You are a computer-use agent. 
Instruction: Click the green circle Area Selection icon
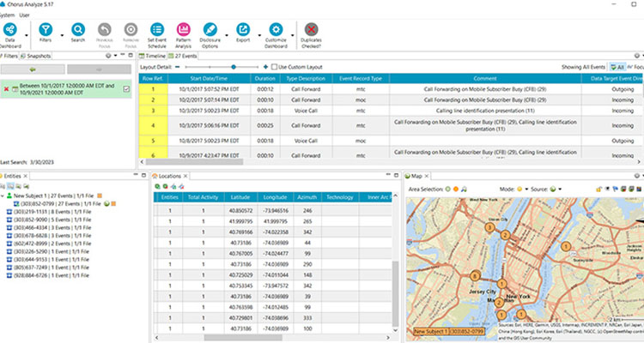(x=448, y=190)
